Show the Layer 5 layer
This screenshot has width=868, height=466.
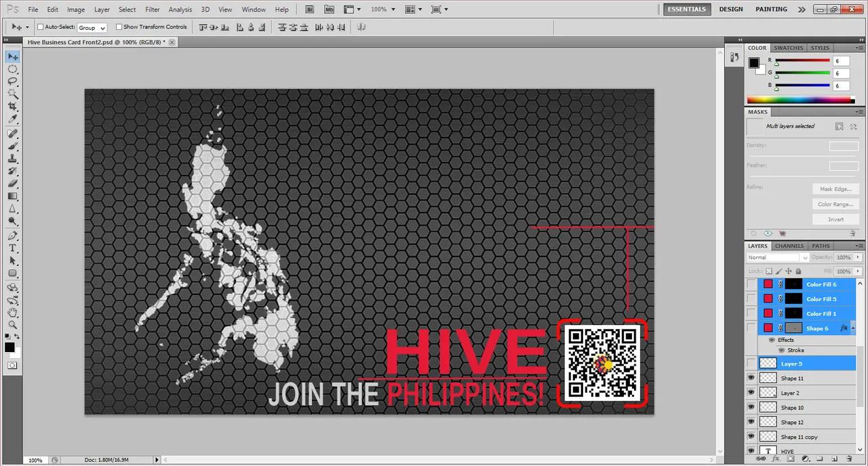tap(751, 364)
